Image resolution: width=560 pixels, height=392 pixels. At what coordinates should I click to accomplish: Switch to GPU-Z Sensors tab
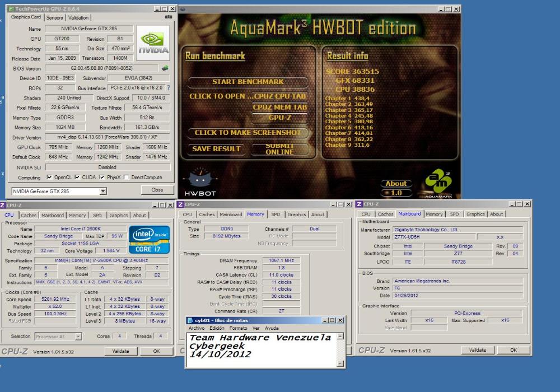click(55, 17)
